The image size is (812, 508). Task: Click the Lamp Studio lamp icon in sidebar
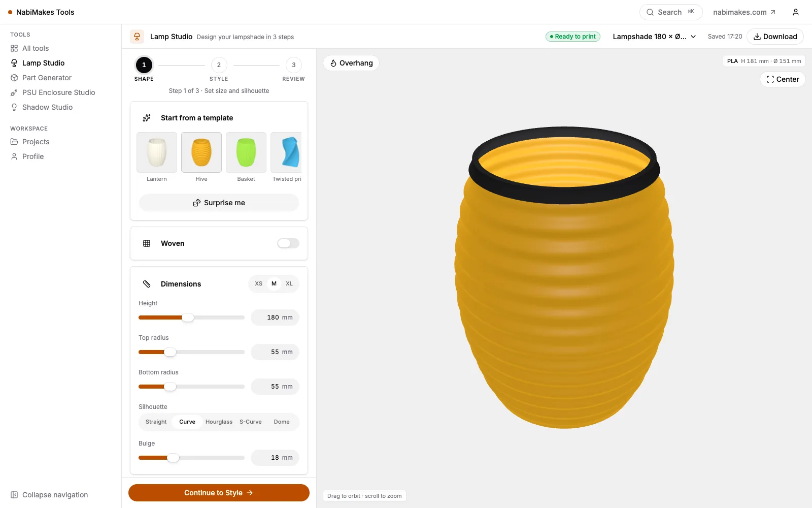(14, 63)
